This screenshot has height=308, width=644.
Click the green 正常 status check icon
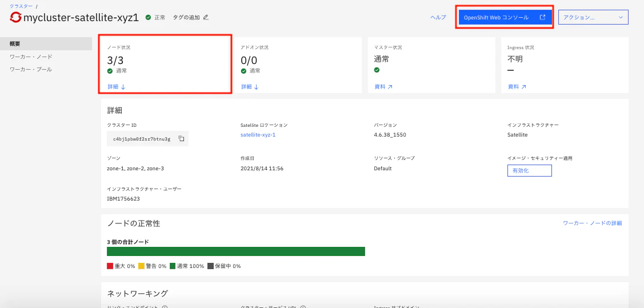click(x=148, y=18)
